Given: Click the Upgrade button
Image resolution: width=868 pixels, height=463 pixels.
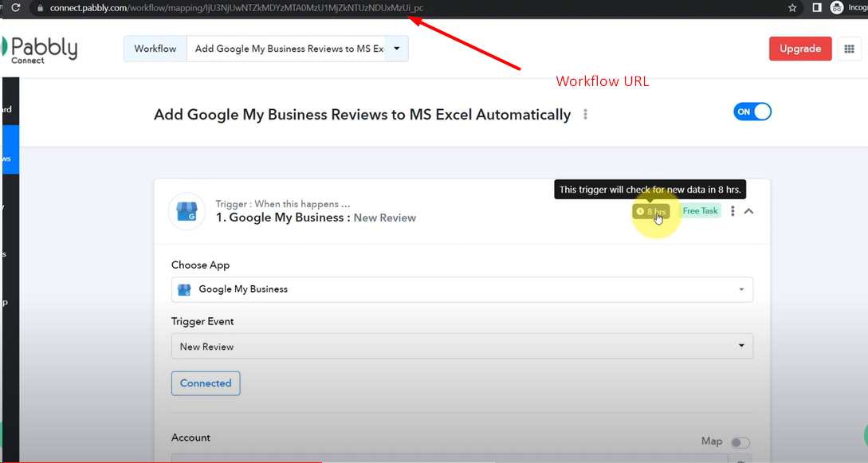Looking at the screenshot, I should click(x=800, y=49).
